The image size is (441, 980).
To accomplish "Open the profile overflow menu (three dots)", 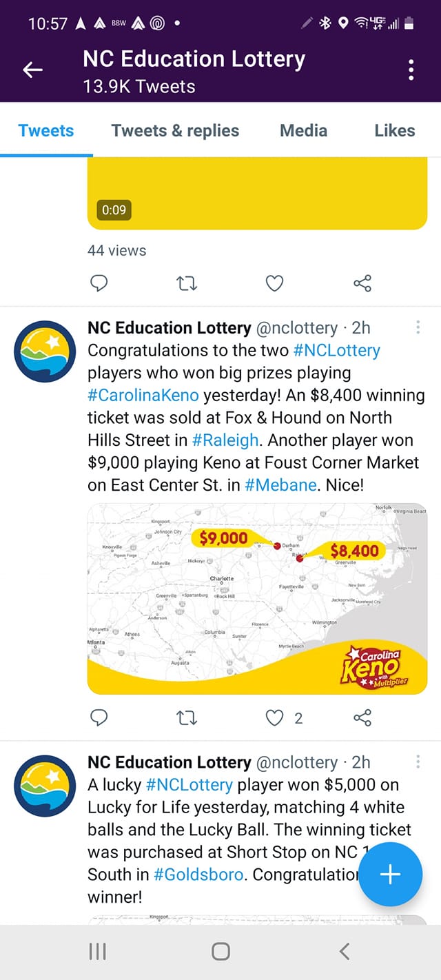I will (411, 70).
